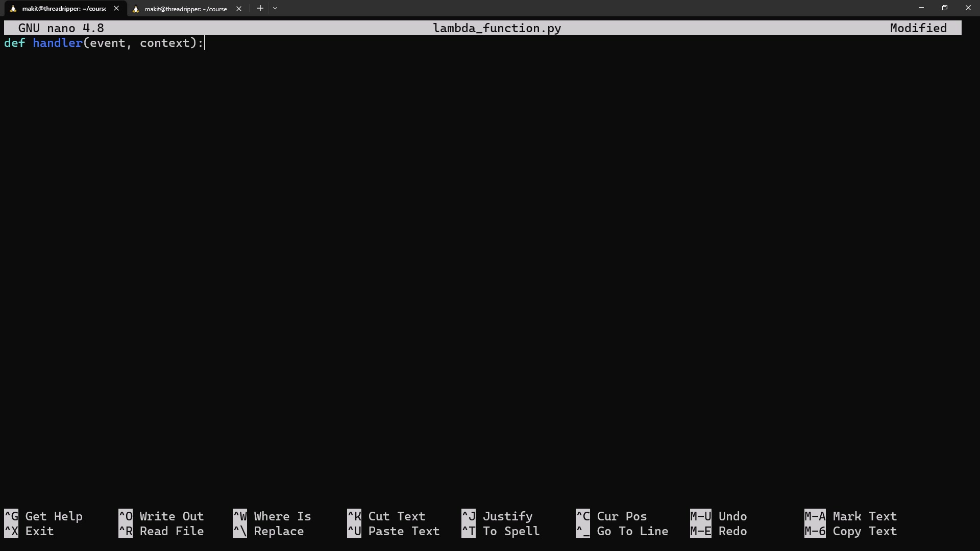Viewport: 980px width, 551px height.
Task: Click the ^W Where Is shortcut
Action: pyautogui.click(x=272, y=516)
